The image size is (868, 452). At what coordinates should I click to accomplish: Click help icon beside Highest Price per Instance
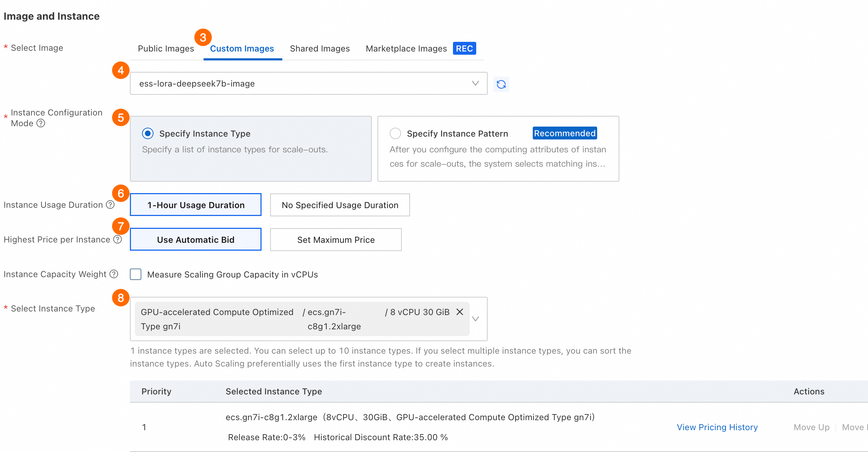[118, 239]
